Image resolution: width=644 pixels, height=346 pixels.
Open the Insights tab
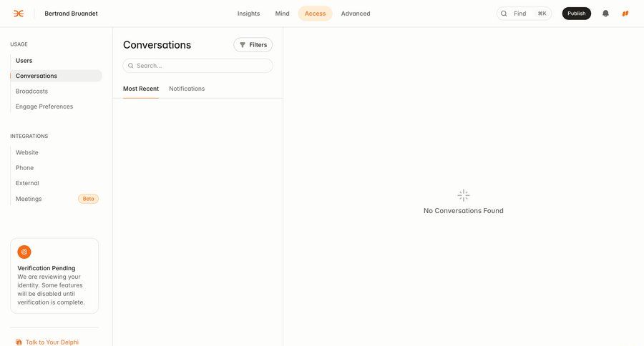point(248,14)
